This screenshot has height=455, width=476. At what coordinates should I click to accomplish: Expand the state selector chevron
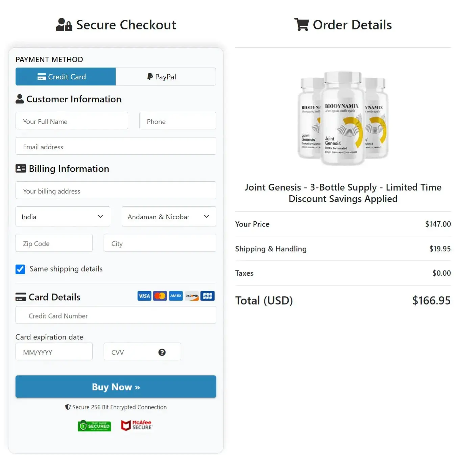(x=206, y=217)
